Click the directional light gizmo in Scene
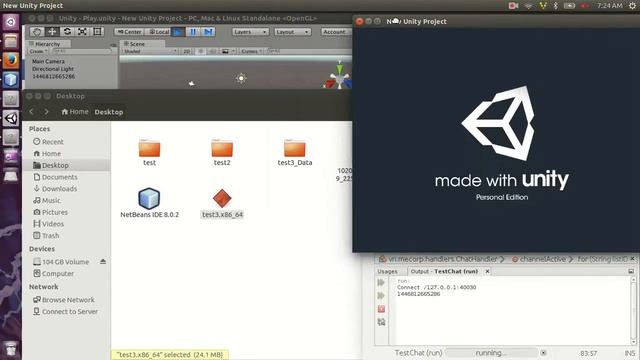Viewport: 640px width, 360px height. 241,78
